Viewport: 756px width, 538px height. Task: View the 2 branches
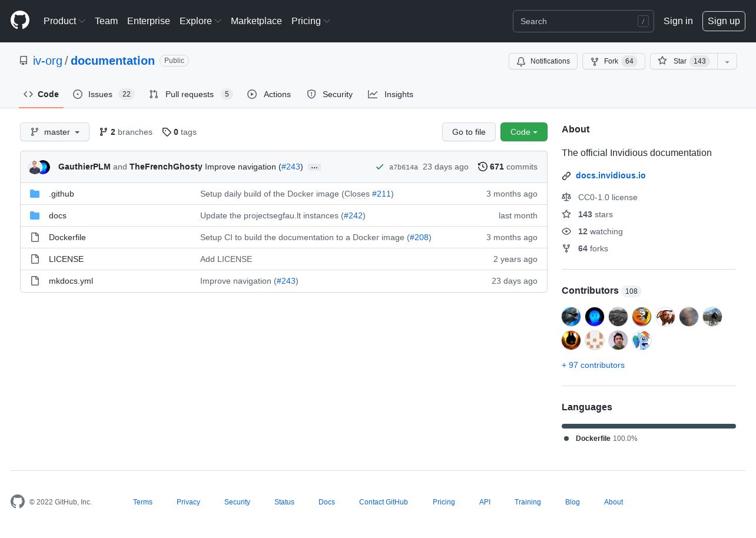(126, 132)
